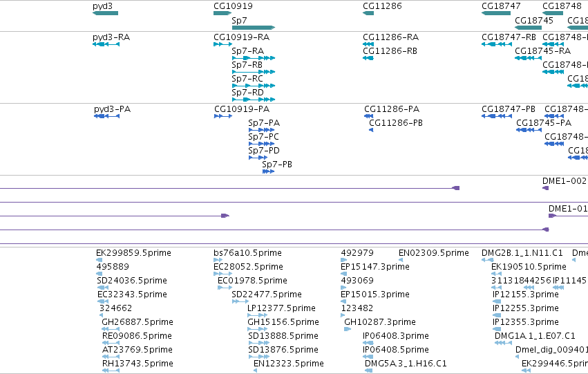Select the Sp7-PB protein feature
588x374 pixels.
click(269, 172)
